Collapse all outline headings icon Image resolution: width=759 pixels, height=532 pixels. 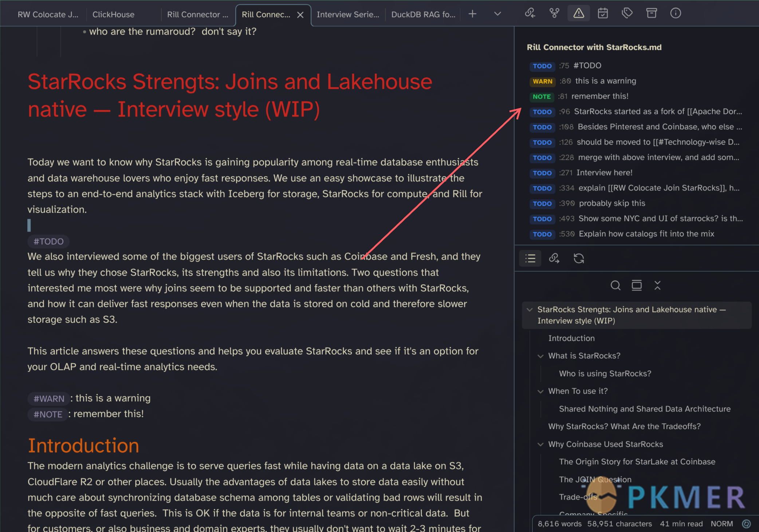tap(657, 285)
